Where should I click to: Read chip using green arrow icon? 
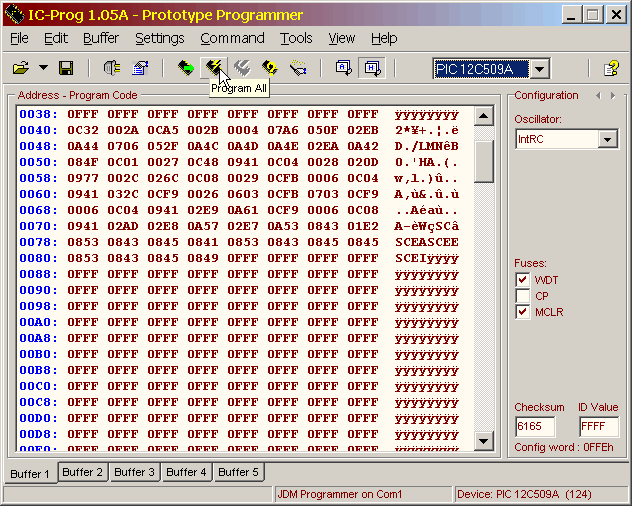pos(186,68)
